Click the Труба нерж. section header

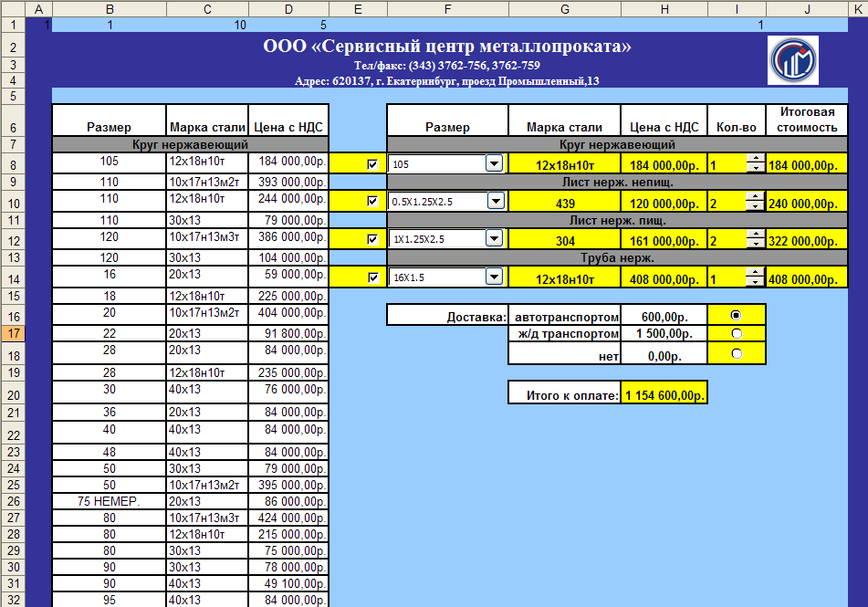click(x=617, y=258)
